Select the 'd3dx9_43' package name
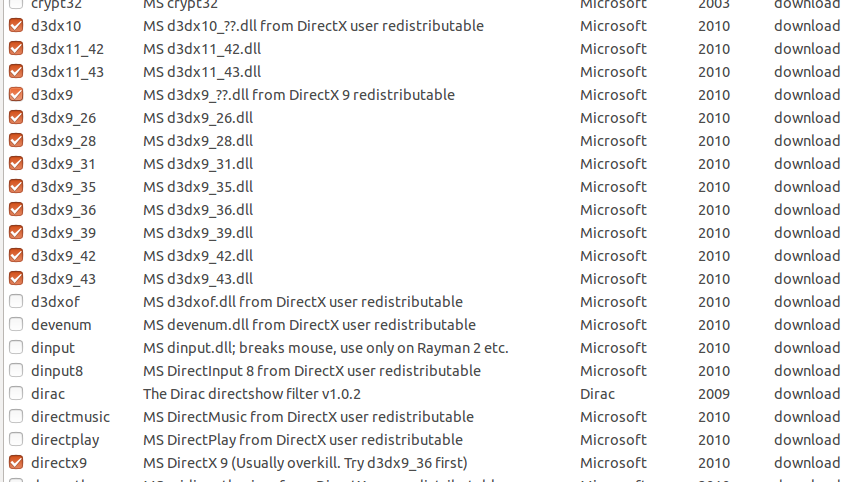Viewport: 847px width, 482px height. (64, 279)
